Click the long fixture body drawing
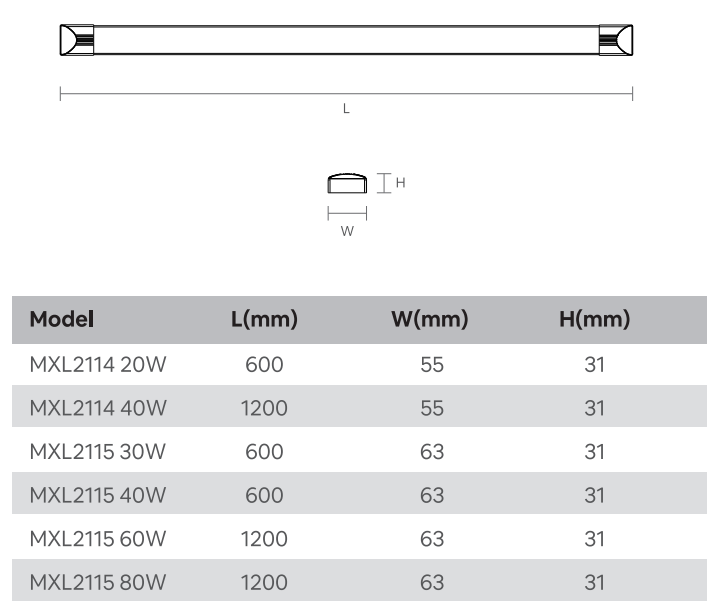The image size is (713, 608). click(x=346, y=40)
